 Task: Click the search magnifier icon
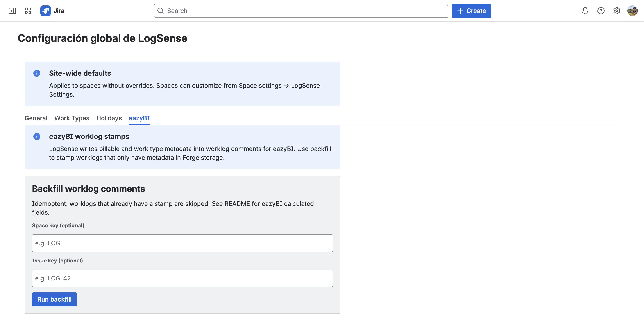pyautogui.click(x=161, y=11)
